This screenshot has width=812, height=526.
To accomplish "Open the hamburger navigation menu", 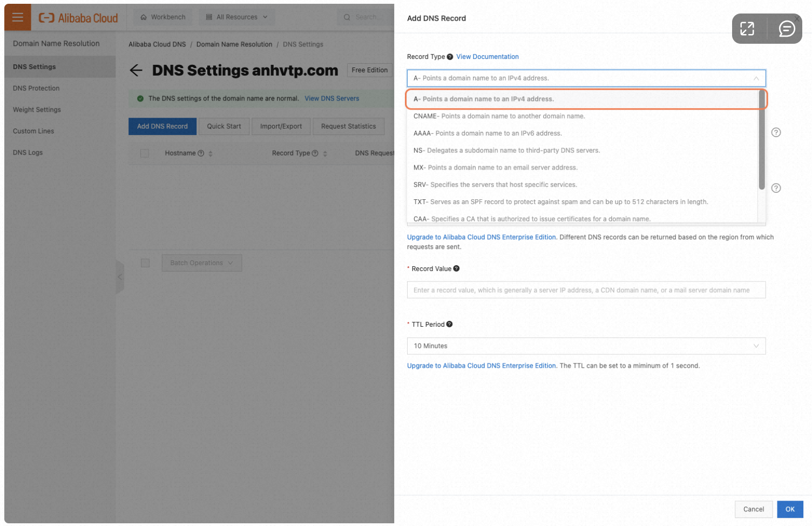I will 18,17.
